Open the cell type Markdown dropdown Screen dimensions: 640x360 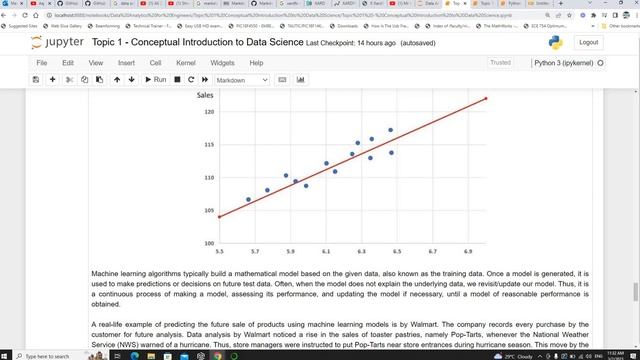pyautogui.click(x=242, y=80)
